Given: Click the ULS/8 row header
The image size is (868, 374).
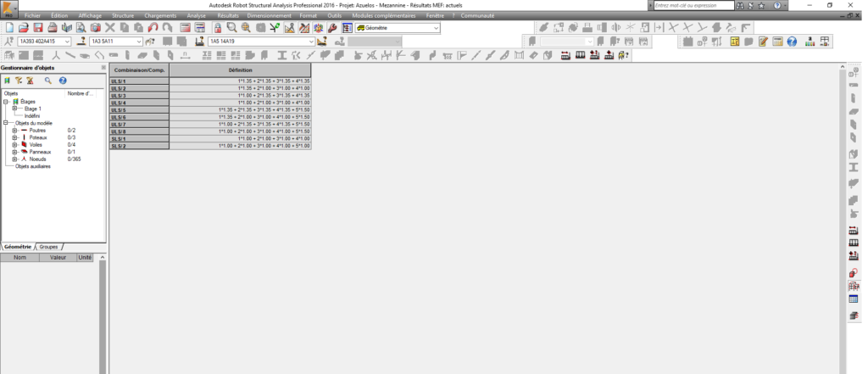Looking at the screenshot, I should [x=140, y=131].
